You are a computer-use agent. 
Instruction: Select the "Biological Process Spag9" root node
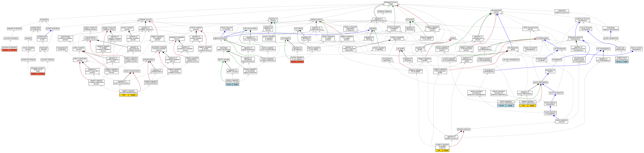click(x=390, y=3)
